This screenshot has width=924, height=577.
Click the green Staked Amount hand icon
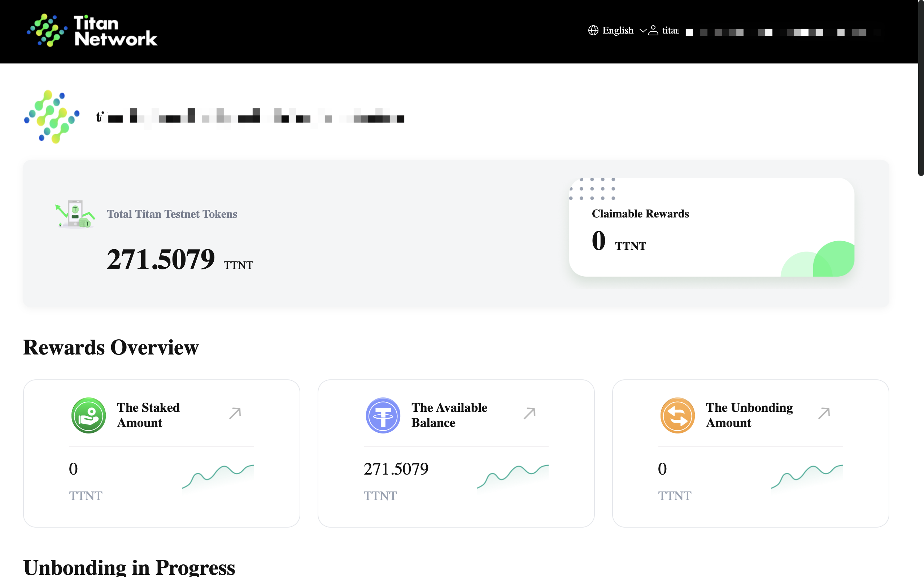88,415
